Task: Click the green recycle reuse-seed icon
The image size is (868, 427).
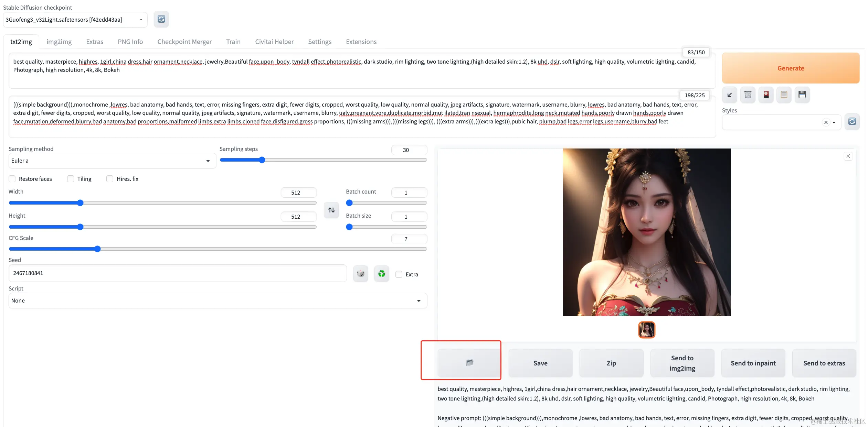Action: click(x=381, y=274)
